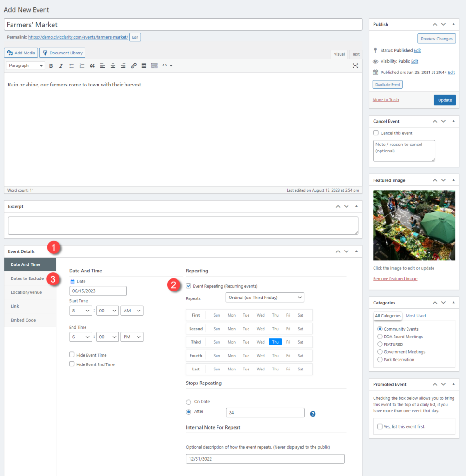Enter fullscreen distraction-free writing mode
Screen dimensions: 466x476
[x=355, y=65]
